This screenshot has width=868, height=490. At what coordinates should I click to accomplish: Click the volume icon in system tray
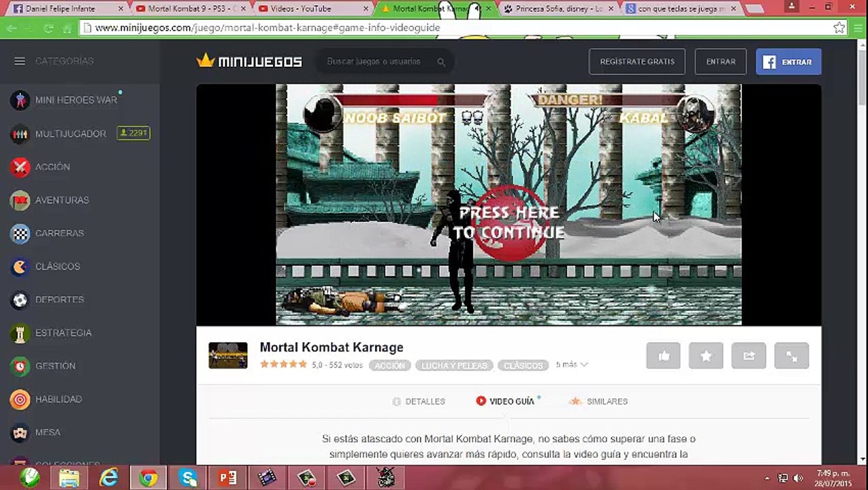pos(798,478)
